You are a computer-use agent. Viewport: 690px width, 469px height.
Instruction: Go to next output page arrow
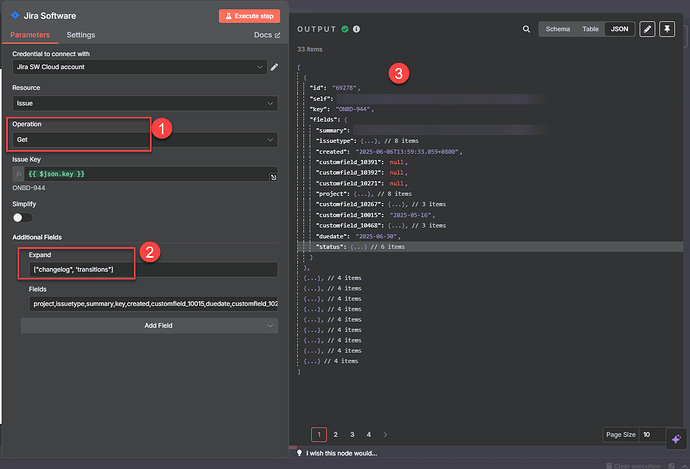tap(385, 435)
